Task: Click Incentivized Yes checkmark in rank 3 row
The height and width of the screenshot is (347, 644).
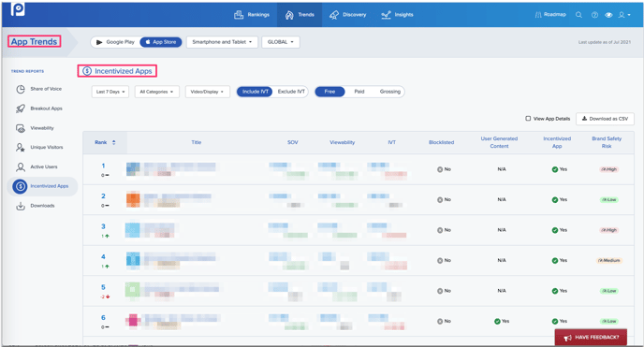Action: (x=555, y=230)
